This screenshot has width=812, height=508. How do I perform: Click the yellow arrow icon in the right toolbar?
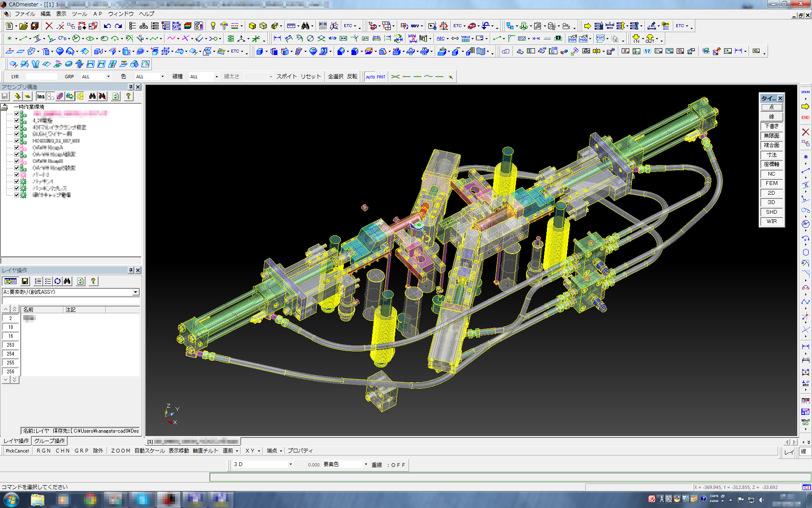coord(805,106)
